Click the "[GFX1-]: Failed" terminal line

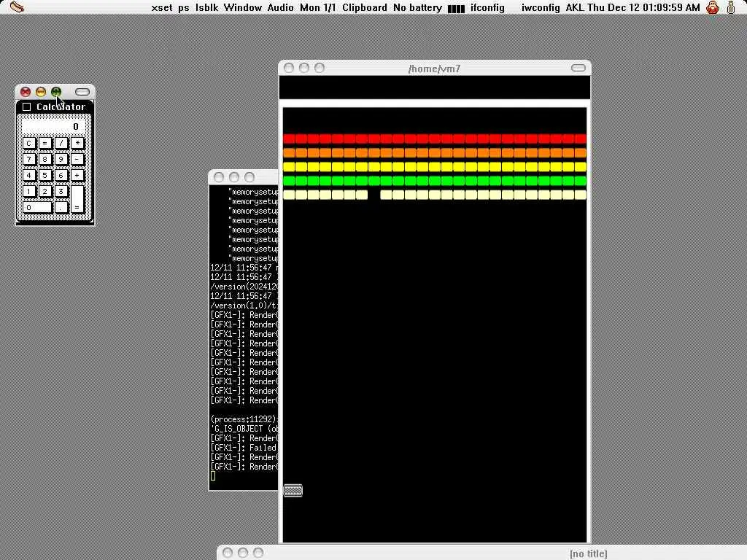pos(244,448)
